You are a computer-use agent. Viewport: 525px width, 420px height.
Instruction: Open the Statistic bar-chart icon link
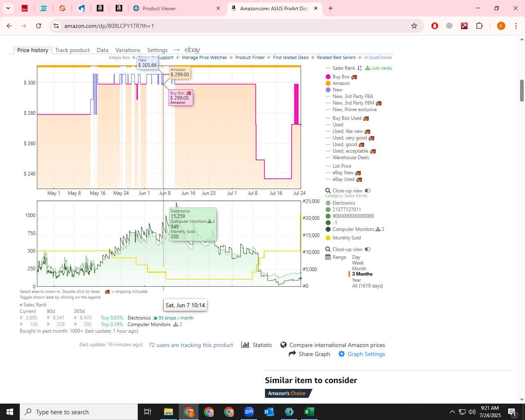(x=257, y=345)
